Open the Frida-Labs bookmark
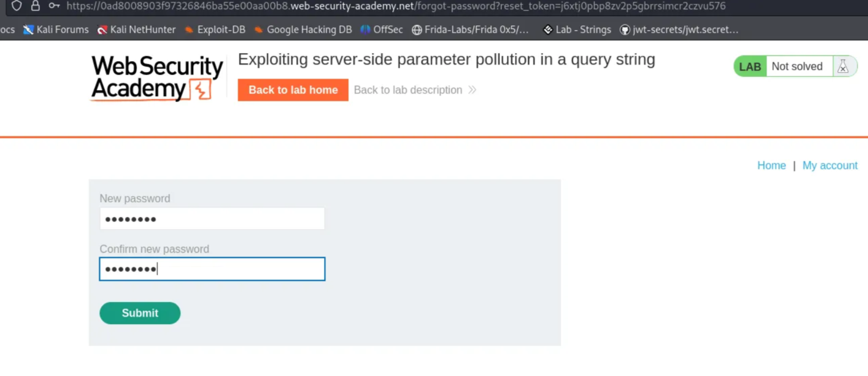 pyautogui.click(x=470, y=30)
